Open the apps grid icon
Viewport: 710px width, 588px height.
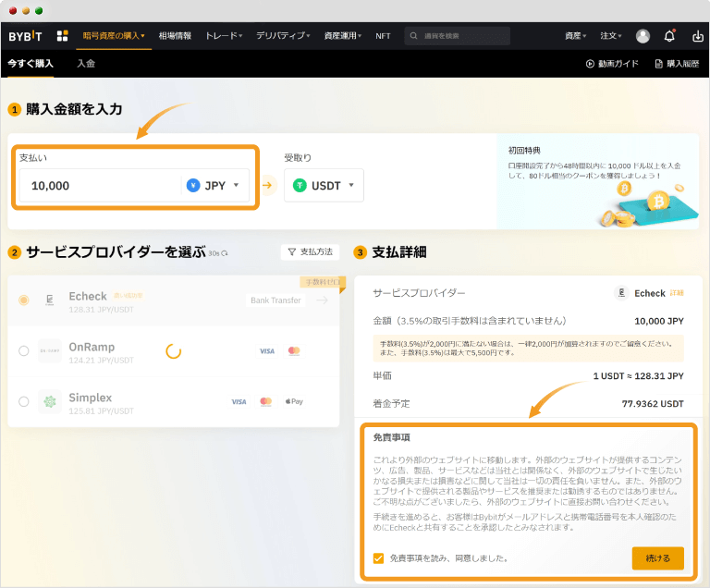pyautogui.click(x=63, y=36)
